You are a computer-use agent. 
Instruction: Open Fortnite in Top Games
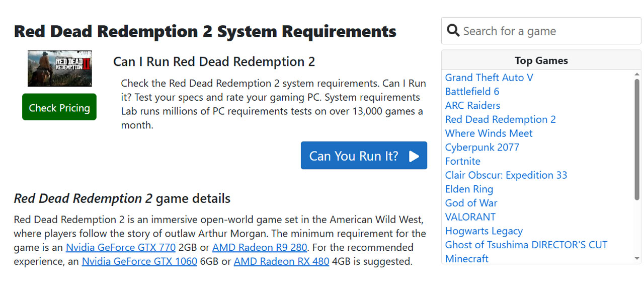click(x=463, y=162)
